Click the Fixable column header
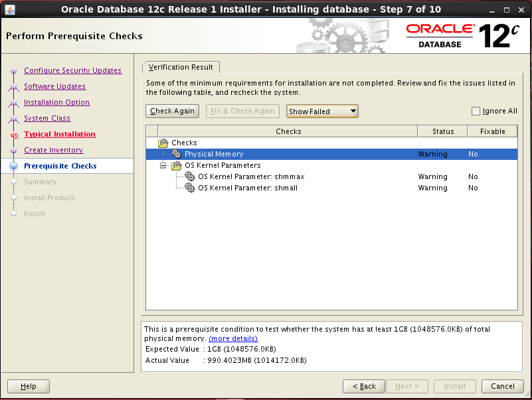Screen dimensions: 532x400 tap(492, 131)
